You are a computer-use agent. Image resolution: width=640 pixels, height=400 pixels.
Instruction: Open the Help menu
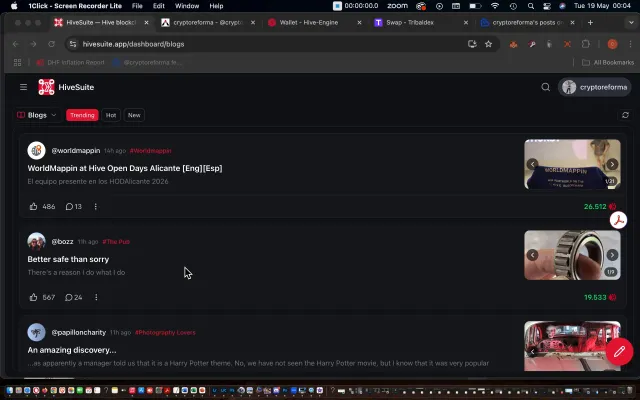(216, 6)
